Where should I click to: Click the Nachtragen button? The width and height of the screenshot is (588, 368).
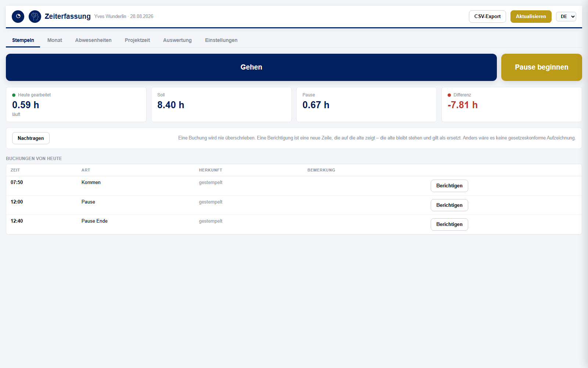click(x=31, y=138)
